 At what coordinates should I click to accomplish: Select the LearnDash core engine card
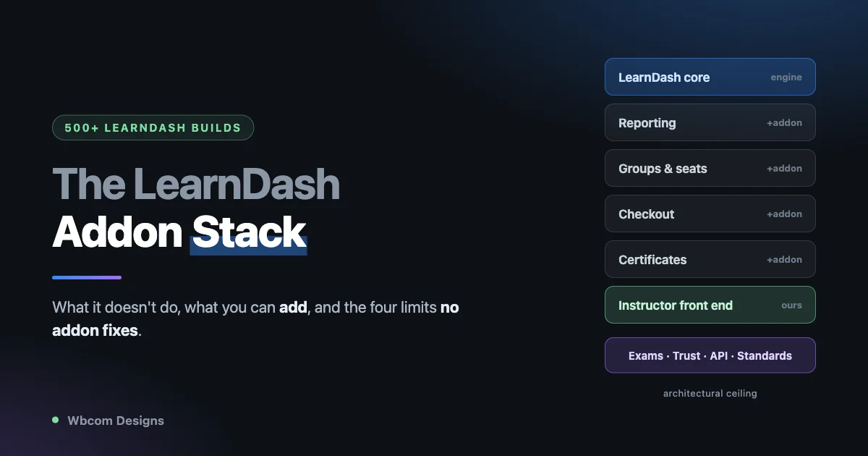click(x=710, y=77)
